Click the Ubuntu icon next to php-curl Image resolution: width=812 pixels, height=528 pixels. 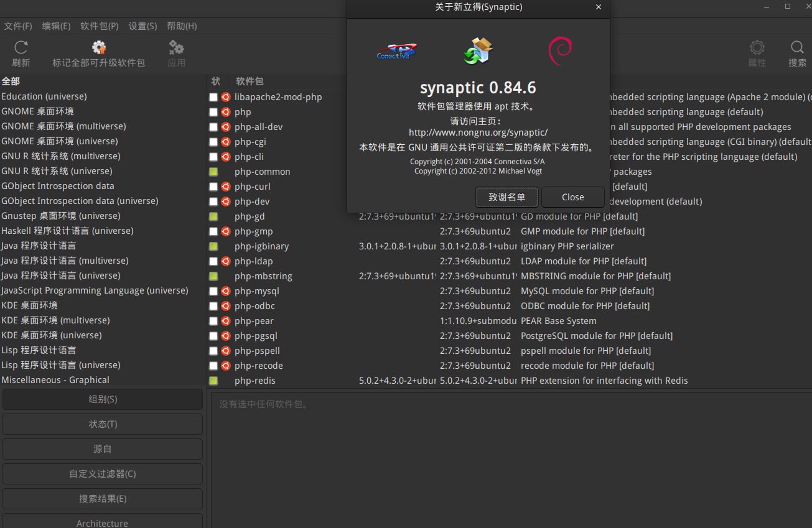coord(226,187)
